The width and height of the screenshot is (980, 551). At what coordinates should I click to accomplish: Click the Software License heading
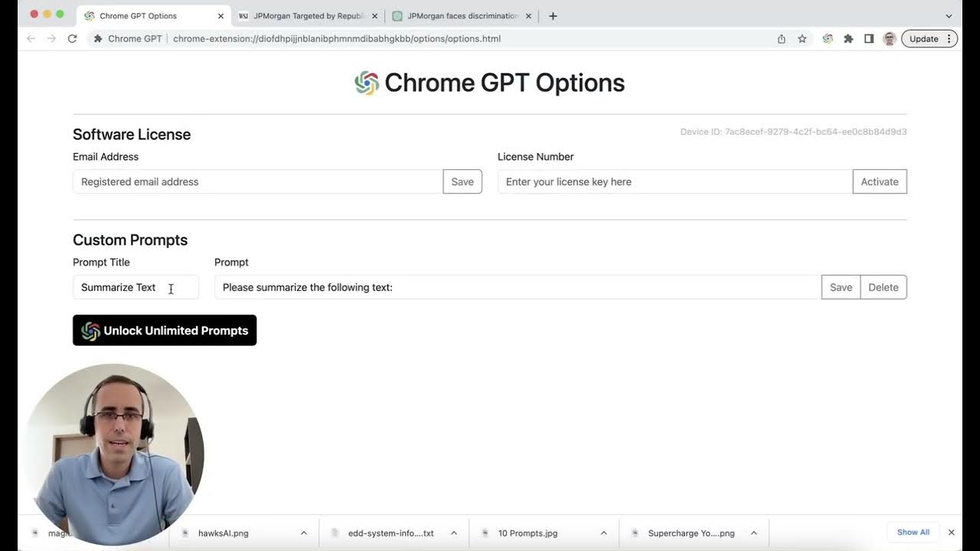[x=132, y=134]
